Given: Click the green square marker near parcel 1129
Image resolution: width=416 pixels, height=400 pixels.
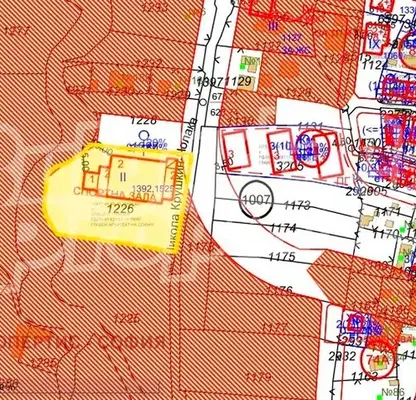Looking at the screenshot, I should click(x=243, y=67).
